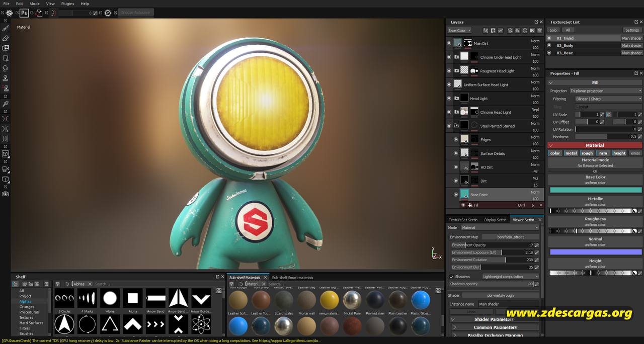Viewport: 644px width, 344px height.
Task: Click the pbr-metal-rough shader button
Action: click(x=501, y=296)
